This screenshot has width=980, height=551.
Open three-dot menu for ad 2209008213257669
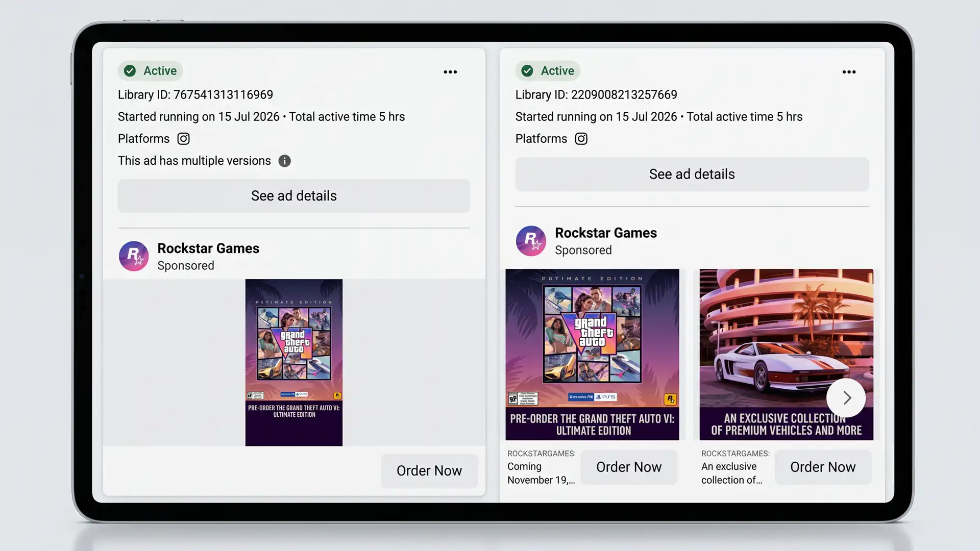[x=849, y=72]
